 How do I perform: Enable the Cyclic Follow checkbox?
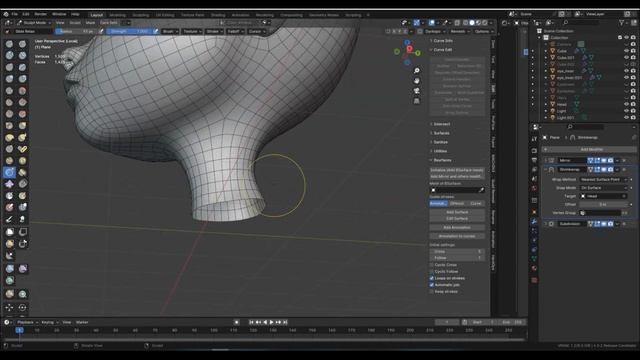click(x=431, y=271)
